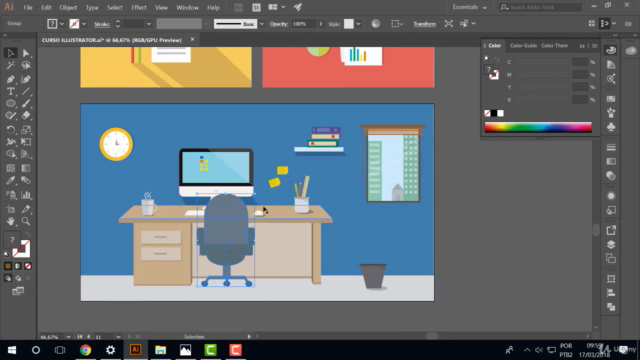640x360 pixels.
Task: Select the Shape Builder tool
Action: click(11, 154)
